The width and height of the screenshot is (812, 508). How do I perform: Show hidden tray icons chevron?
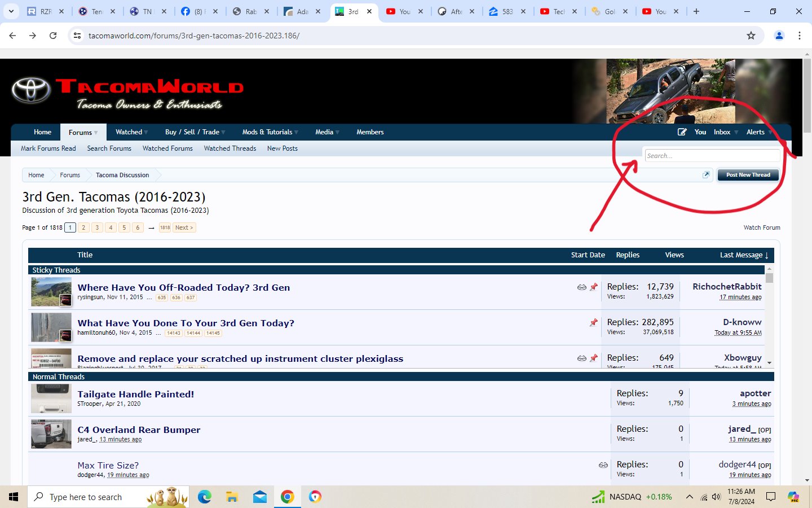[689, 497]
